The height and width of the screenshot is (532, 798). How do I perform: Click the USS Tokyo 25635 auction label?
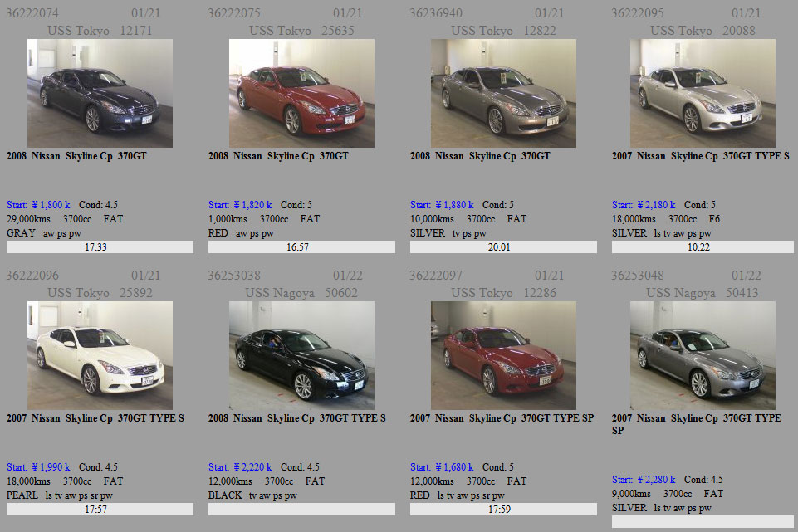301,31
